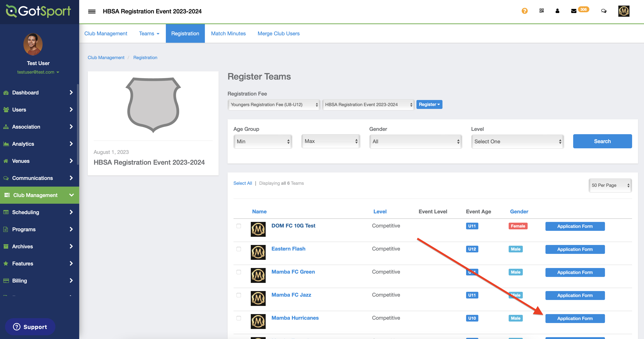Click Eastern Flash team logo
Viewport: 644px width, 339px height.
pyautogui.click(x=258, y=252)
